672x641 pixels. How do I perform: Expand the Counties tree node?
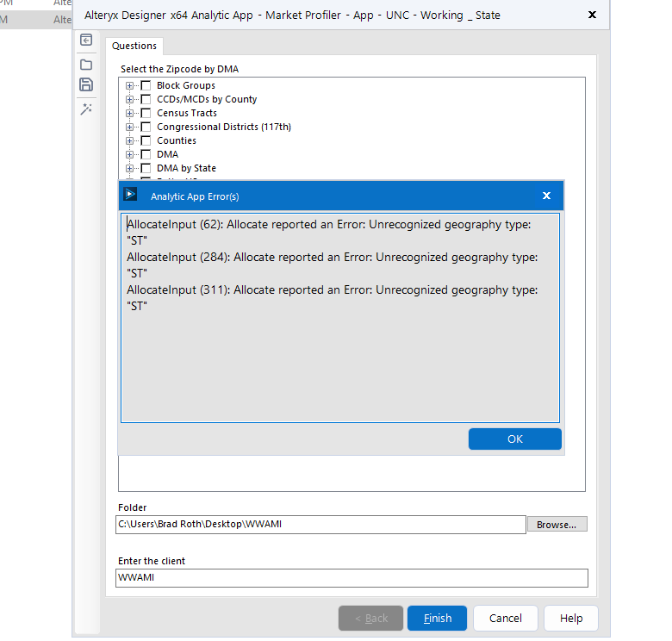tap(129, 140)
